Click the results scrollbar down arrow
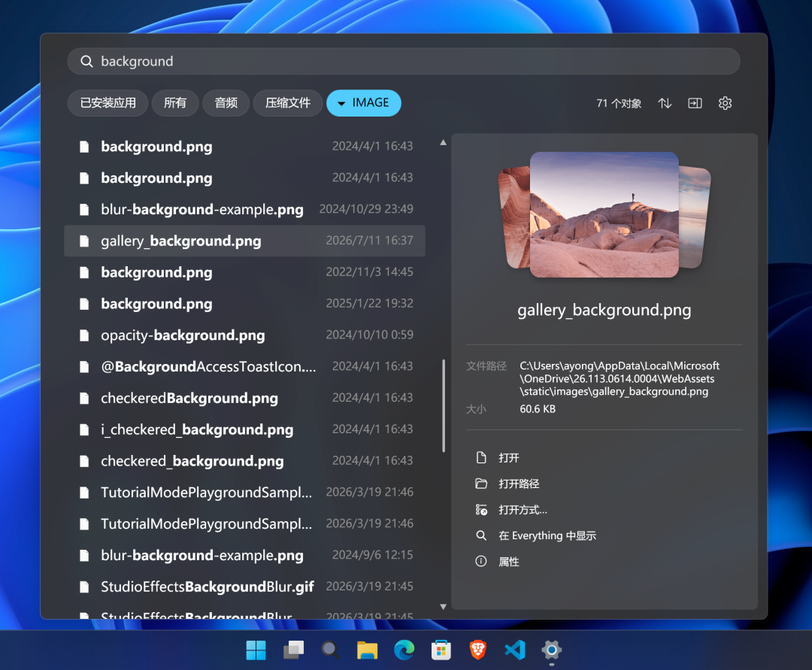 pyautogui.click(x=444, y=606)
